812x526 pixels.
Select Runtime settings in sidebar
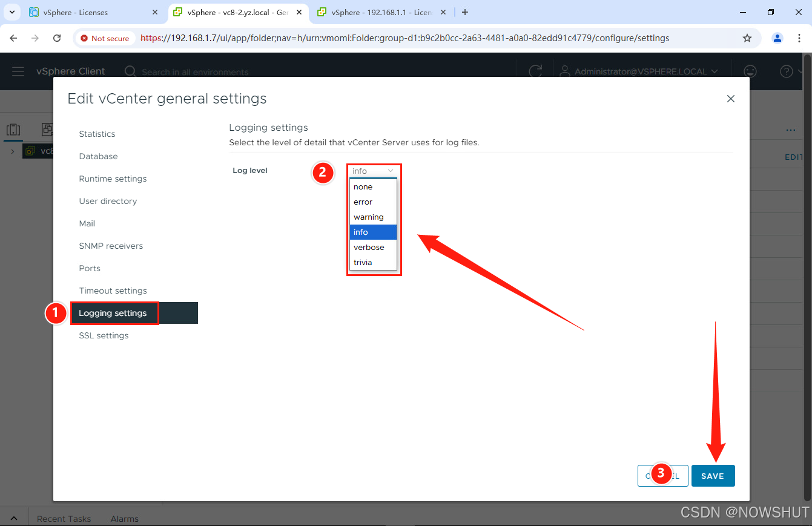click(113, 179)
